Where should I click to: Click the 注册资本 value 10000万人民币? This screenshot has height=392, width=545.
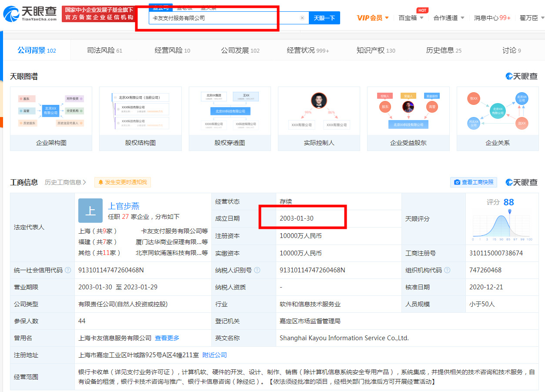[301, 236]
